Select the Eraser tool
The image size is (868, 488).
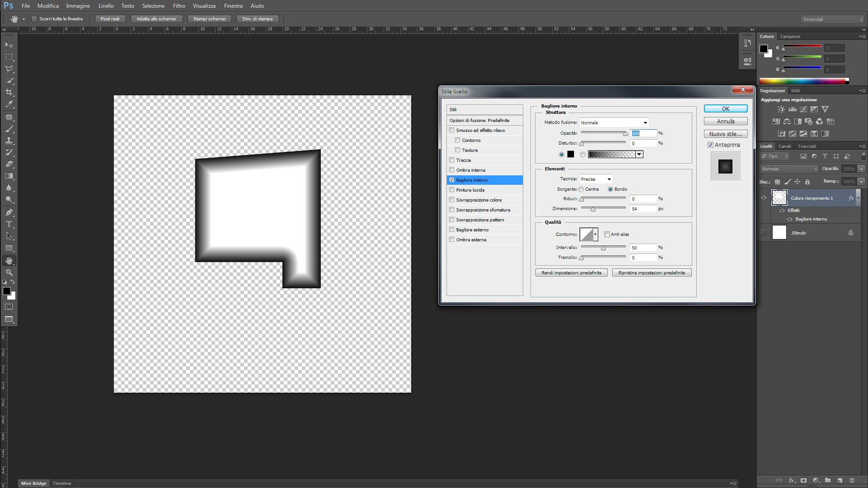tap(9, 164)
